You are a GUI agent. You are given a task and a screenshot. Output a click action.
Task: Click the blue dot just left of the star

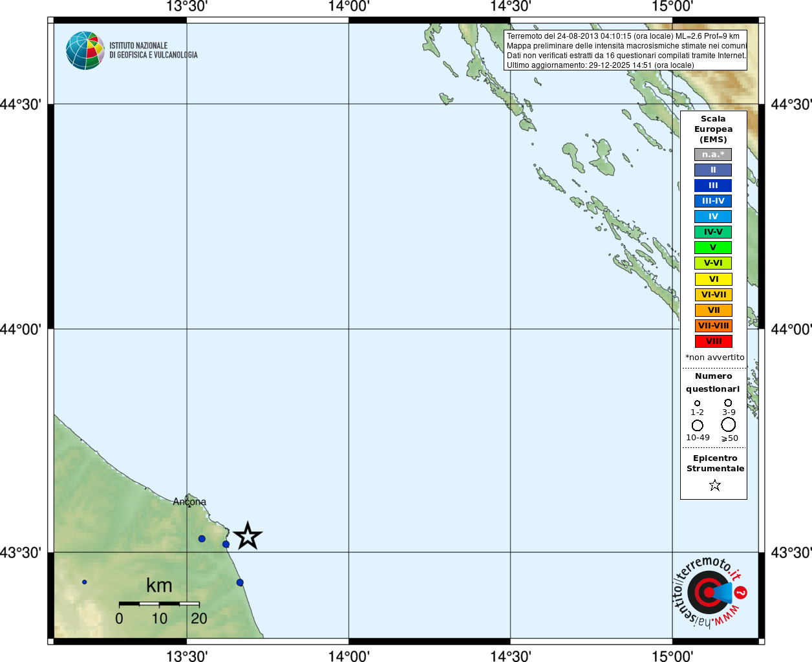(226, 544)
